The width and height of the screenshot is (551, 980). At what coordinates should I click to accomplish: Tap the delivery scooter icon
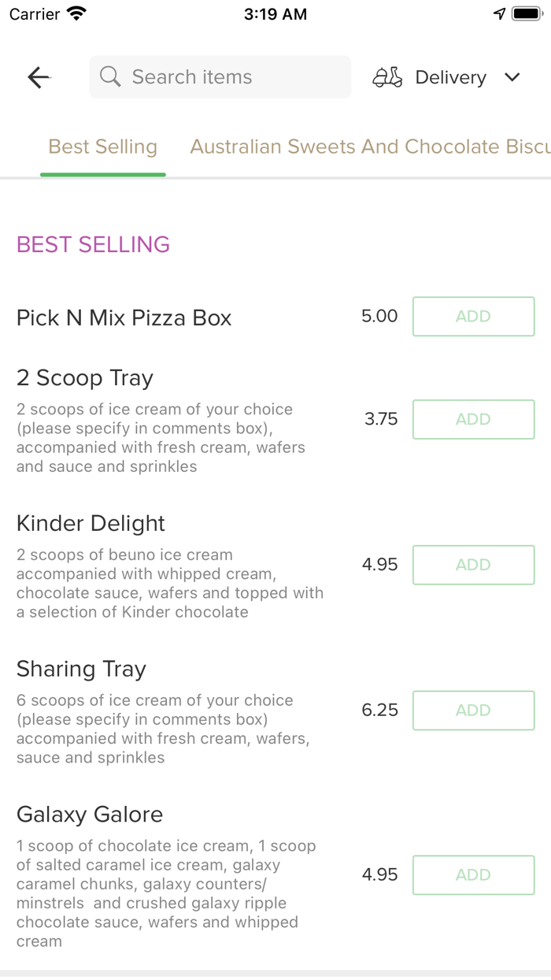pos(387,77)
